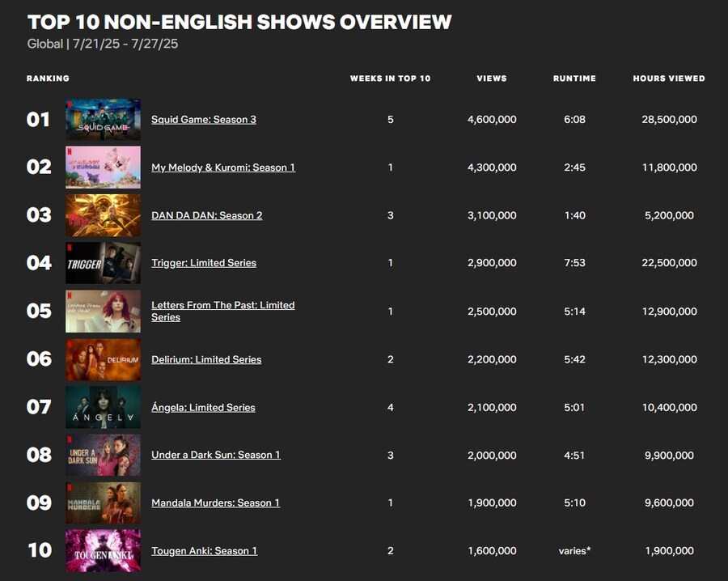The height and width of the screenshot is (581, 728).
Task: Open the Trigger: Limited Series link
Action: pos(204,263)
